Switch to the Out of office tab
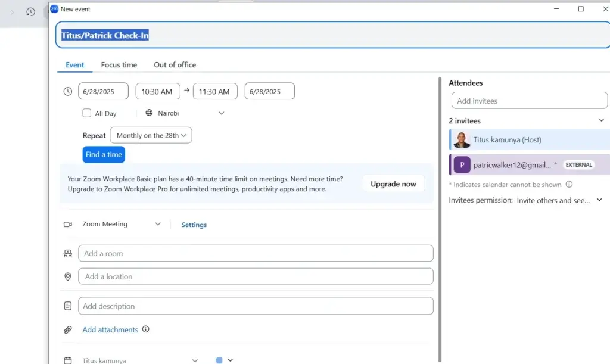 [x=175, y=65]
